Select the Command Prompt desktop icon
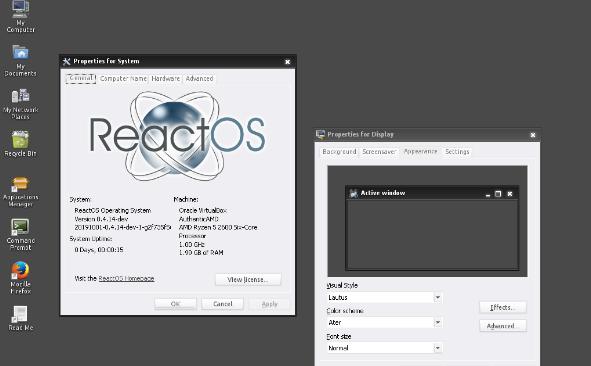This screenshot has height=366, width=591. [20, 235]
